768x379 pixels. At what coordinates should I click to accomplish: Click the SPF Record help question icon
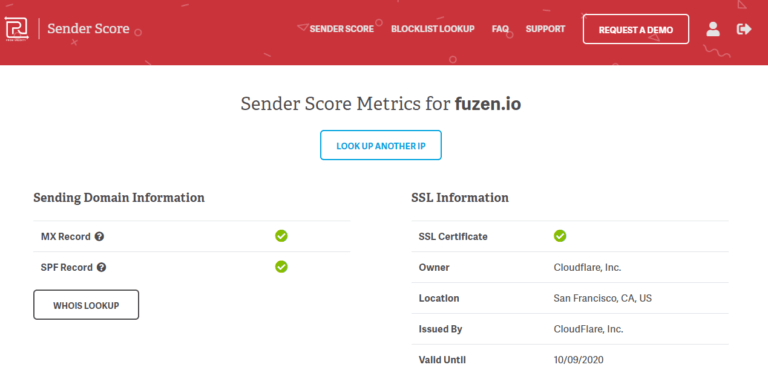coord(101,267)
